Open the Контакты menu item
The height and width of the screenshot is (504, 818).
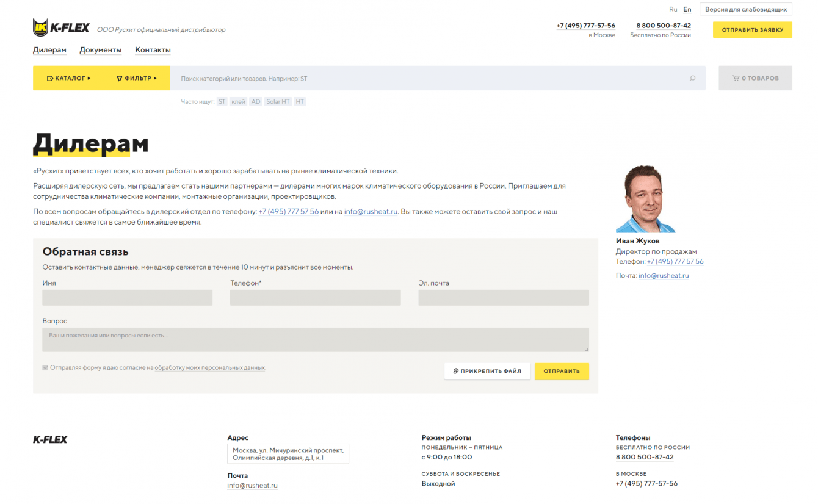(x=153, y=50)
